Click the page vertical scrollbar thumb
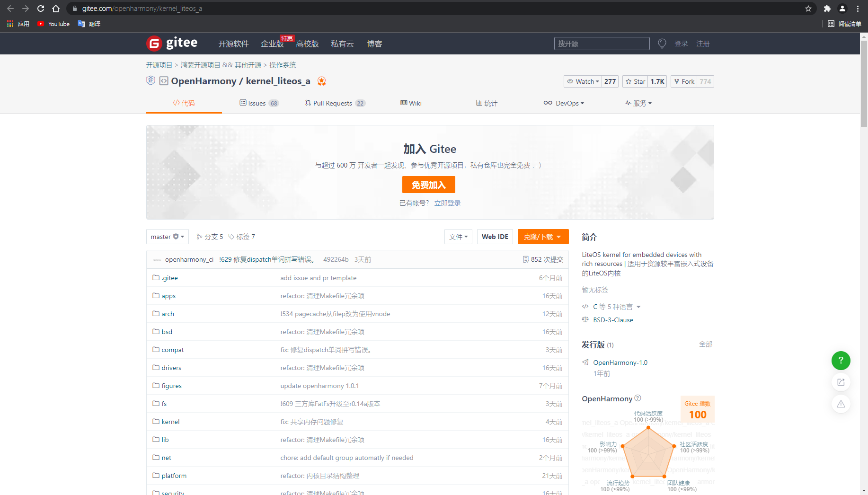 tap(864, 83)
